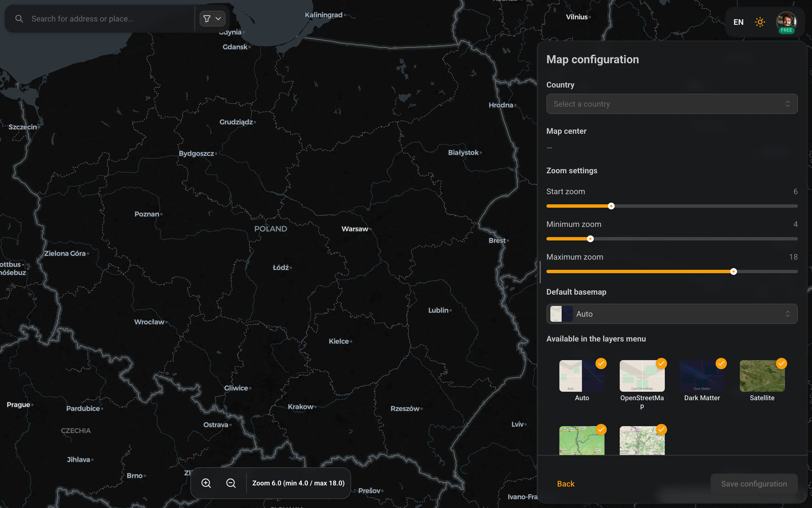
Task: Click the Białystok label on the map
Action: [x=463, y=152]
